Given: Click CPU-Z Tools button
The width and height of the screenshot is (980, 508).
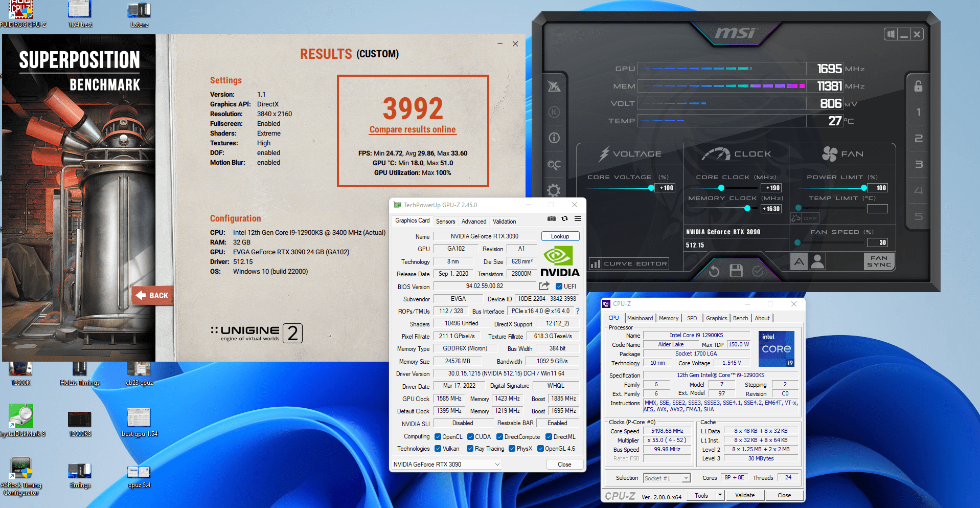Looking at the screenshot, I should (701, 495).
